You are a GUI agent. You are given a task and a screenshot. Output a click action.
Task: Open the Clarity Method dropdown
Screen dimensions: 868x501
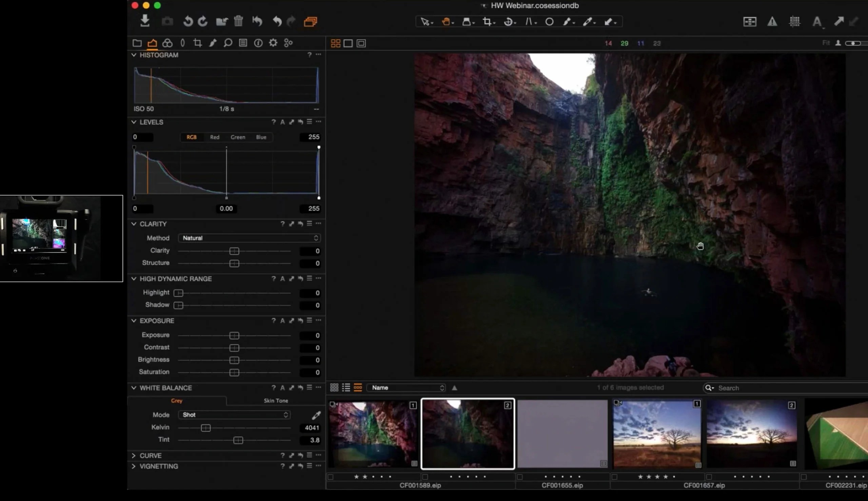249,238
